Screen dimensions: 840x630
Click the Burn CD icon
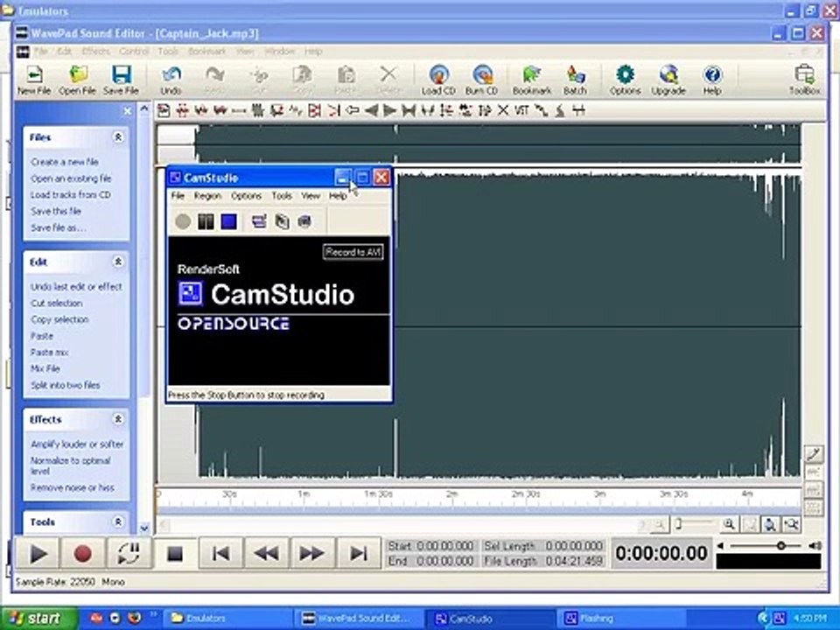[481, 80]
